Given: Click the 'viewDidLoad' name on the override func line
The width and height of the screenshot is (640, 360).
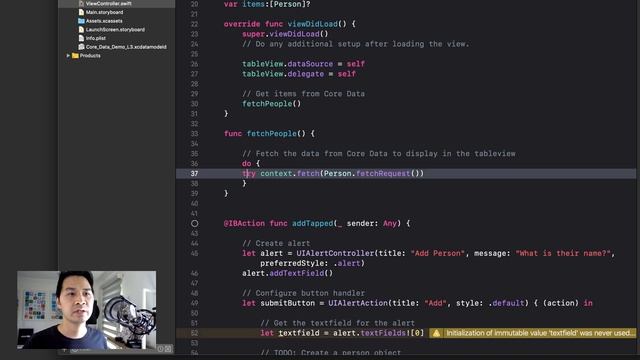Looking at the screenshot, I should click(x=313, y=24).
